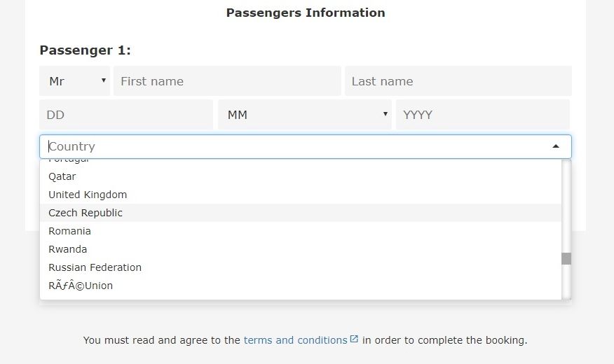Focus the DD day input field
Image resolution: width=614 pixels, height=364 pixels.
[x=126, y=115]
